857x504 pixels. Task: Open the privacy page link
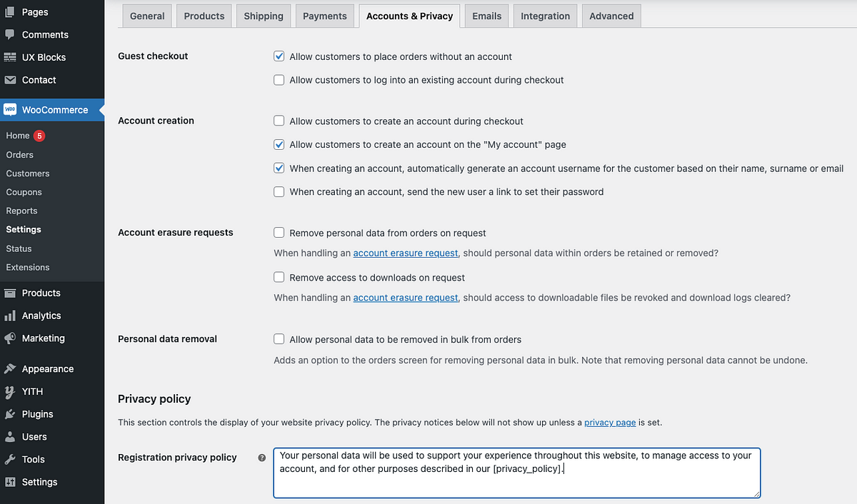[x=610, y=422]
